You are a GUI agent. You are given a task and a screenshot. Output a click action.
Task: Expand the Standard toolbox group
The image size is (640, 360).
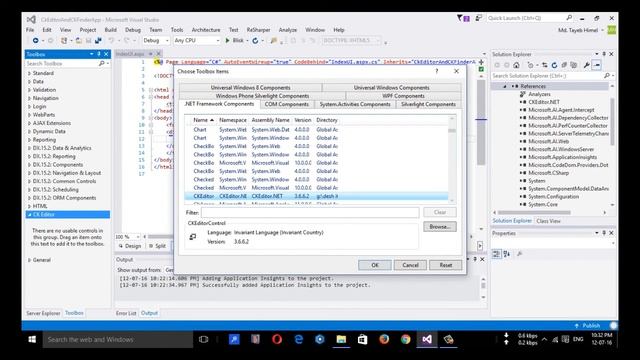(29, 73)
